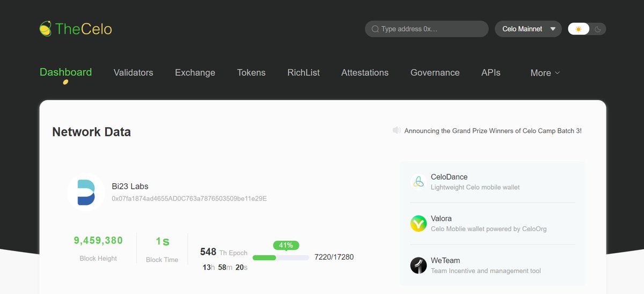Toggle the light/dark theme switch
The width and height of the screenshot is (644, 294).
pos(587,29)
